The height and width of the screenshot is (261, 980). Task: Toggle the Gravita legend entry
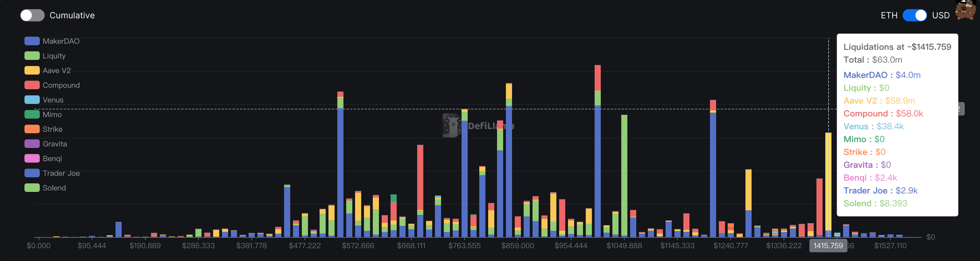click(x=46, y=144)
